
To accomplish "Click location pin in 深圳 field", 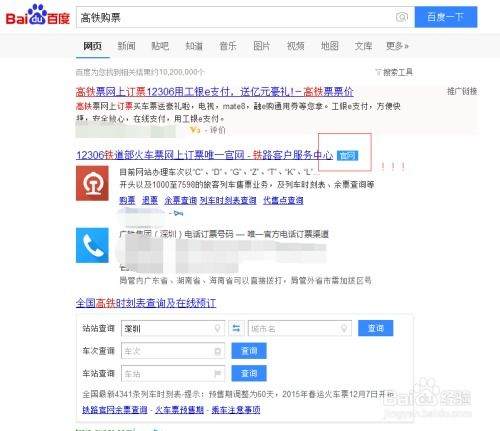I will pos(217,328).
